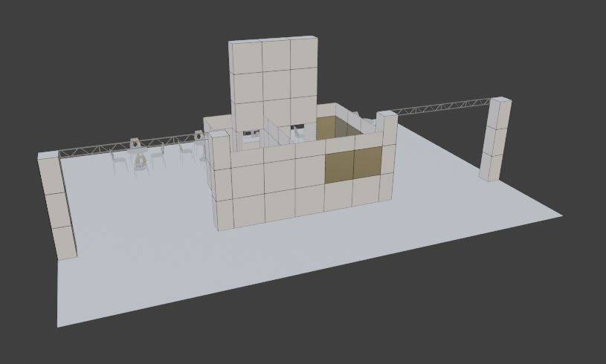Image resolution: width=606 pixels, height=364 pixels.
Task: Select the freestanding pillar on the left
Action: pyautogui.click(x=59, y=208)
